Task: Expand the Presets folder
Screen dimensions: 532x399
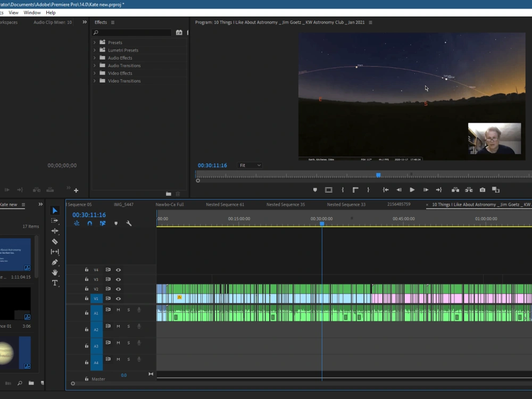Action: [95, 43]
